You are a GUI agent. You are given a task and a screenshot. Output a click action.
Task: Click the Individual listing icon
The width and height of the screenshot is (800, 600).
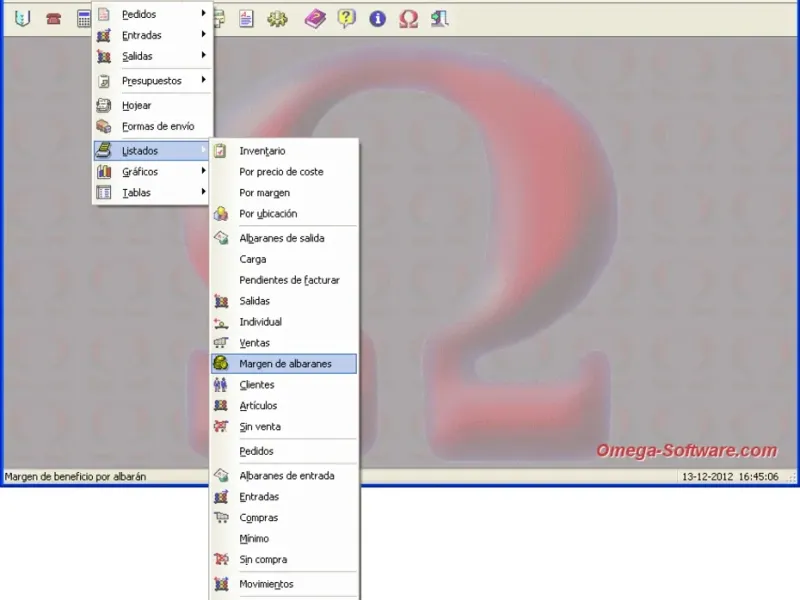pos(221,322)
